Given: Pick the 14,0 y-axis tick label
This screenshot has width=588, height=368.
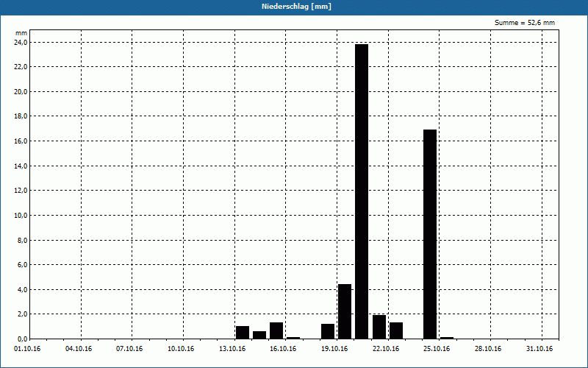Looking at the screenshot, I should [x=21, y=166].
